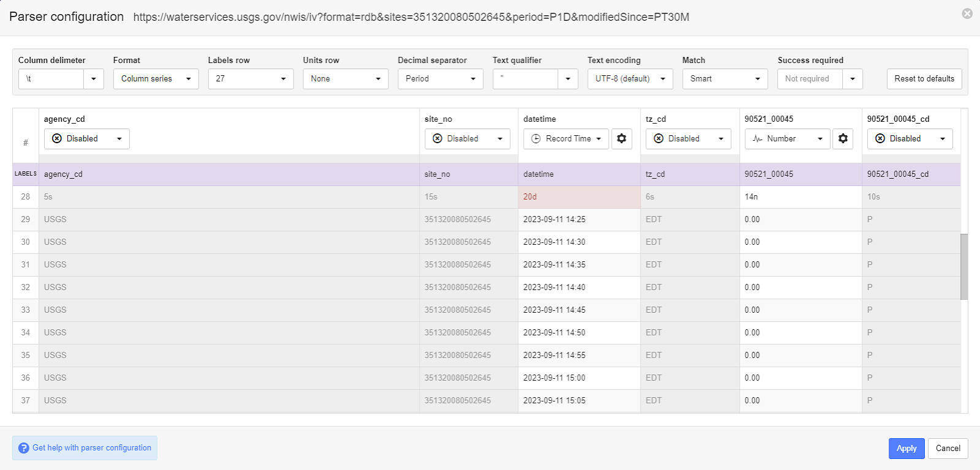Image resolution: width=980 pixels, height=470 pixels.
Task: Click the help question mark icon
Action: (x=24, y=448)
